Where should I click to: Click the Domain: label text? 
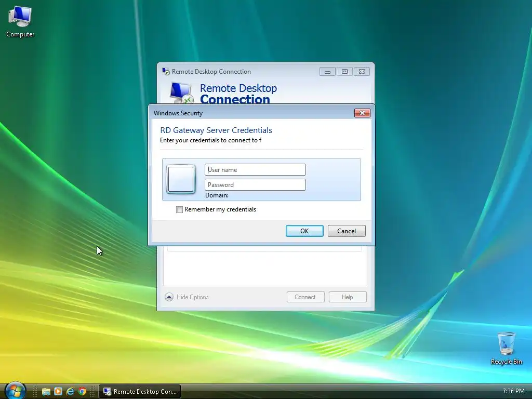point(217,195)
